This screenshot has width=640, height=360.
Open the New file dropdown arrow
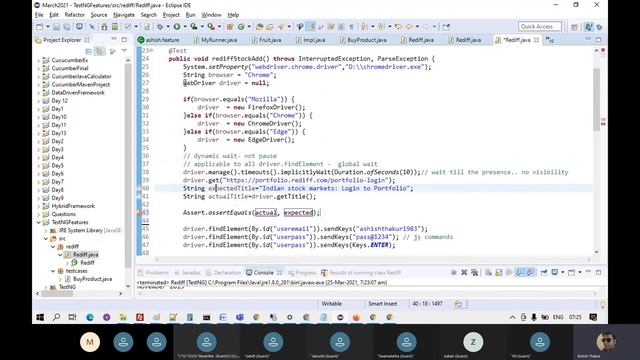point(47,27)
